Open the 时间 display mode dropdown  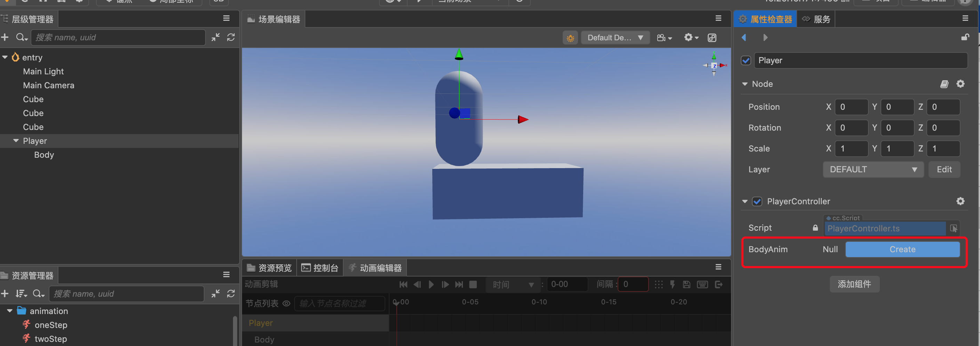pyautogui.click(x=513, y=285)
